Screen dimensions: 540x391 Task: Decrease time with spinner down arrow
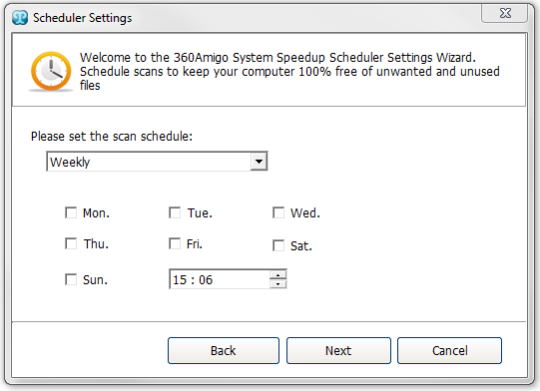point(278,284)
